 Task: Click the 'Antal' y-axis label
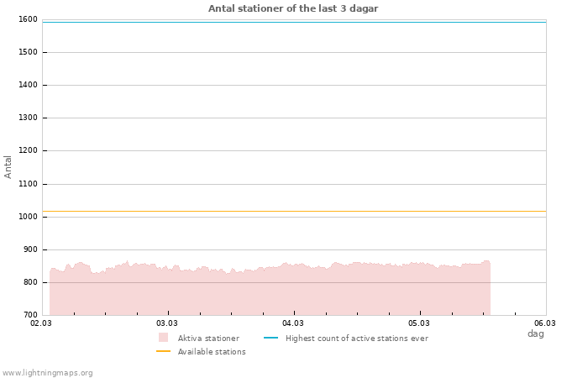click(x=8, y=166)
